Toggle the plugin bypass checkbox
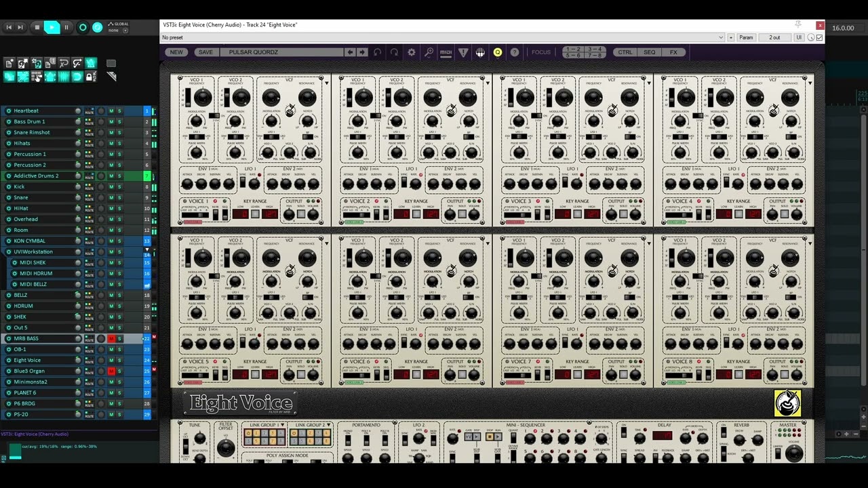 [819, 37]
